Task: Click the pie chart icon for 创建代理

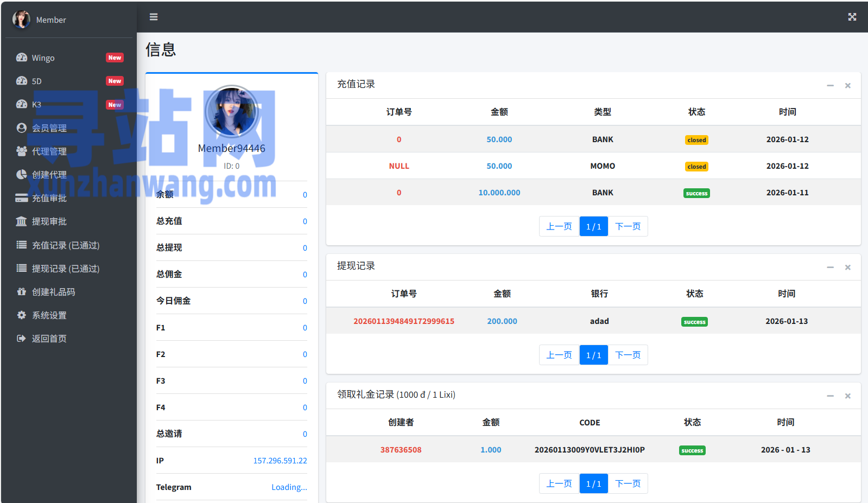Action: click(22, 175)
